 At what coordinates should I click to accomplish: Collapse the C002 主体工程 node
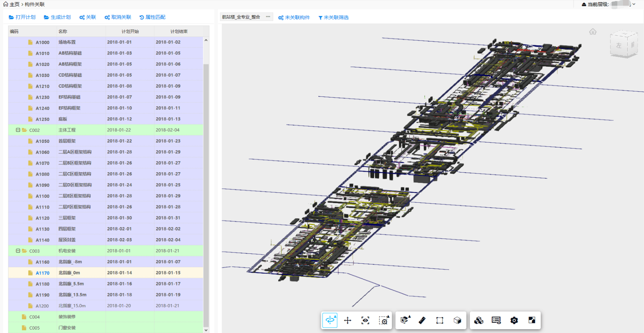[x=18, y=130]
